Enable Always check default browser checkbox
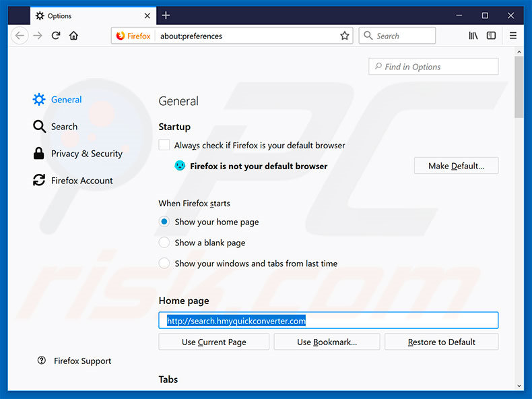 pyautogui.click(x=164, y=145)
